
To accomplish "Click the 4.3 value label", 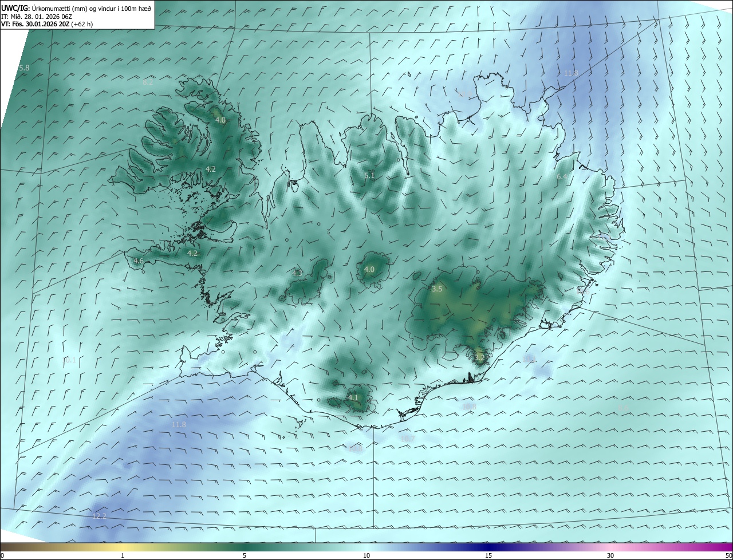I will click(297, 273).
